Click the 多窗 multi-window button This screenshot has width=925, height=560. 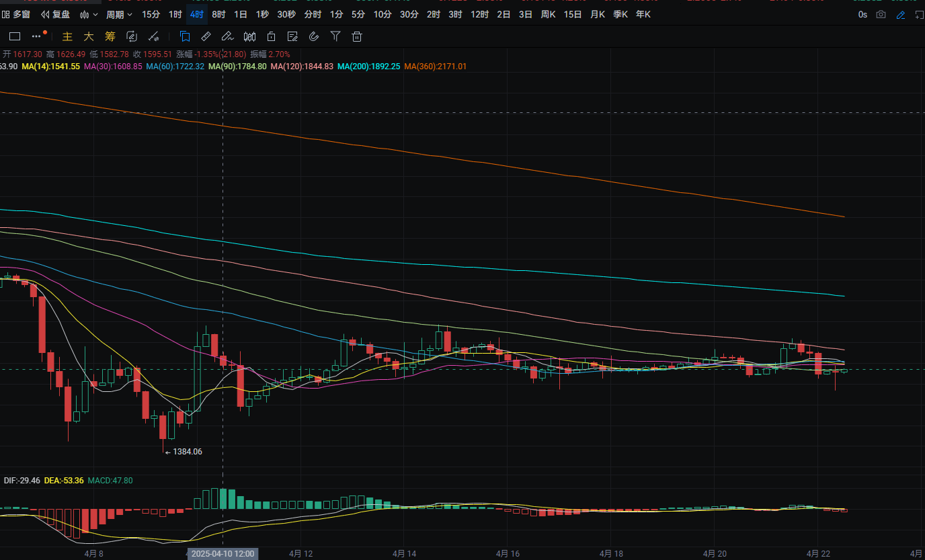coord(16,14)
